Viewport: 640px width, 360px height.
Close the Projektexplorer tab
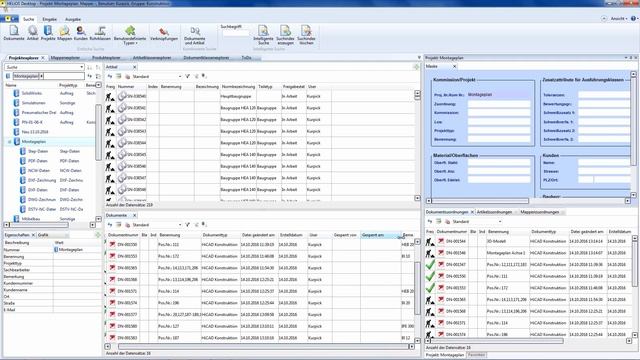click(42, 58)
